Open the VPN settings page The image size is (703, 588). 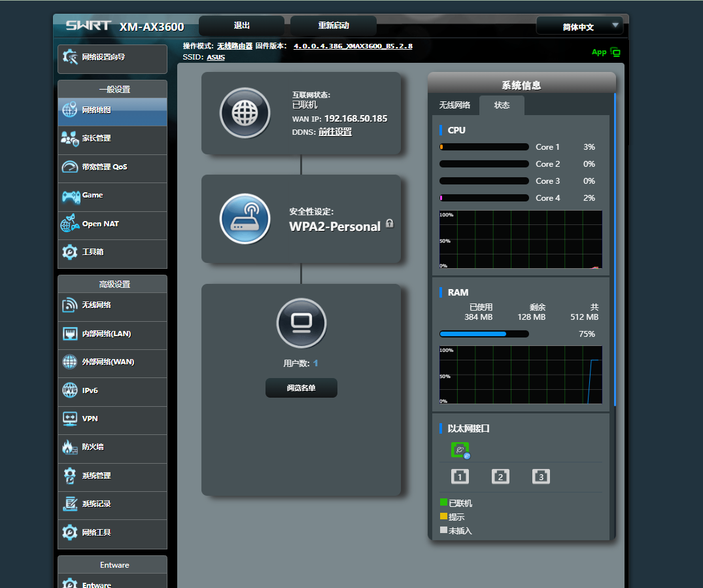(x=112, y=419)
